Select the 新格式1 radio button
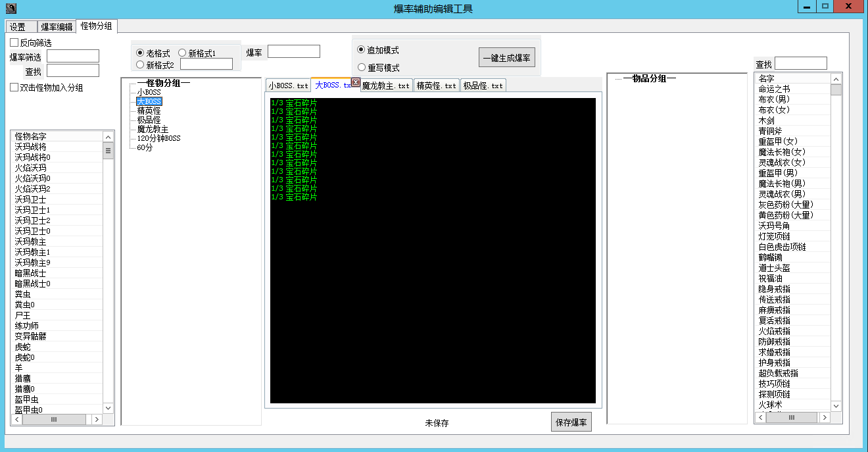This screenshot has width=868, height=452. (x=183, y=53)
